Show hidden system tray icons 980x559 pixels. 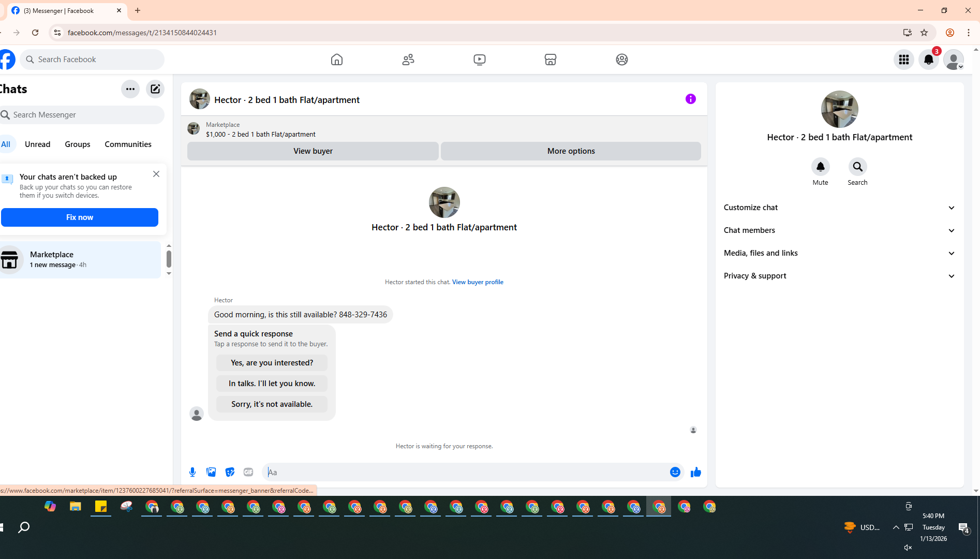(896, 527)
